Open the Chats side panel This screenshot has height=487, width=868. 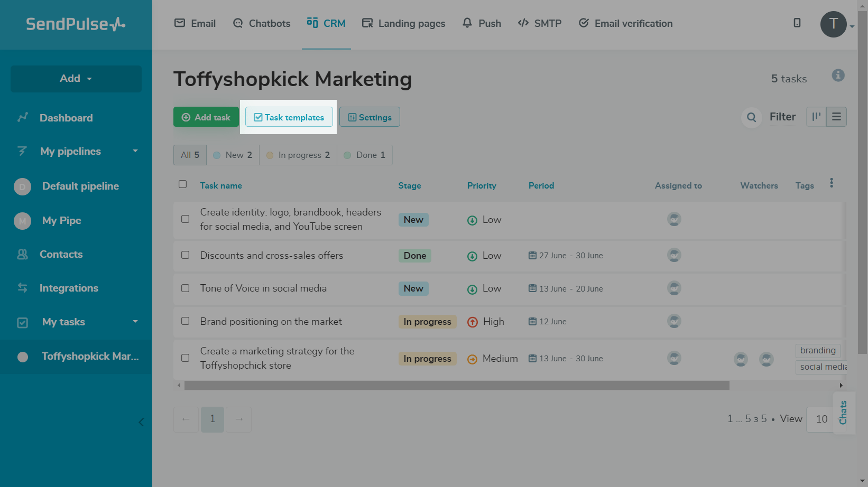844,413
